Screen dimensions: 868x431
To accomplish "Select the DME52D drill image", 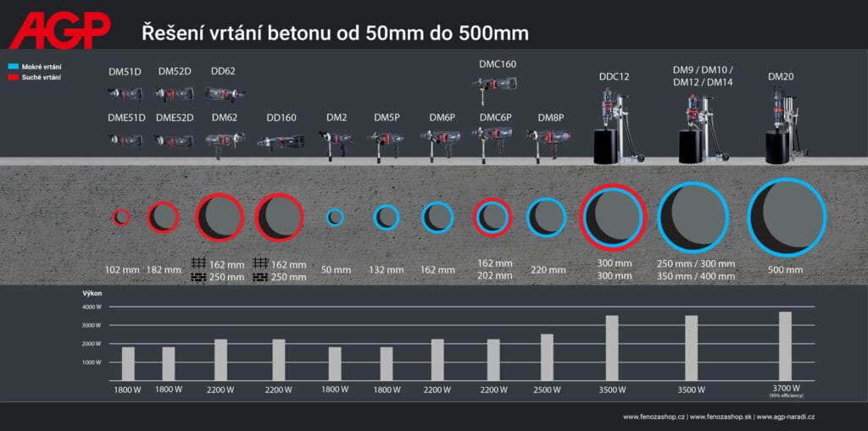I will [x=174, y=141].
